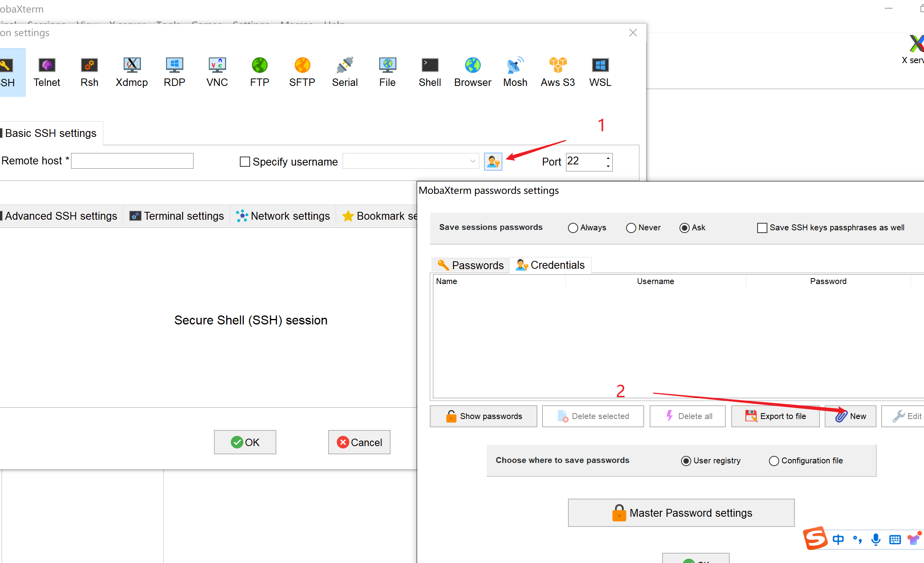Click the Remote host input field
Image resolution: width=924 pixels, height=563 pixels.
(x=132, y=161)
